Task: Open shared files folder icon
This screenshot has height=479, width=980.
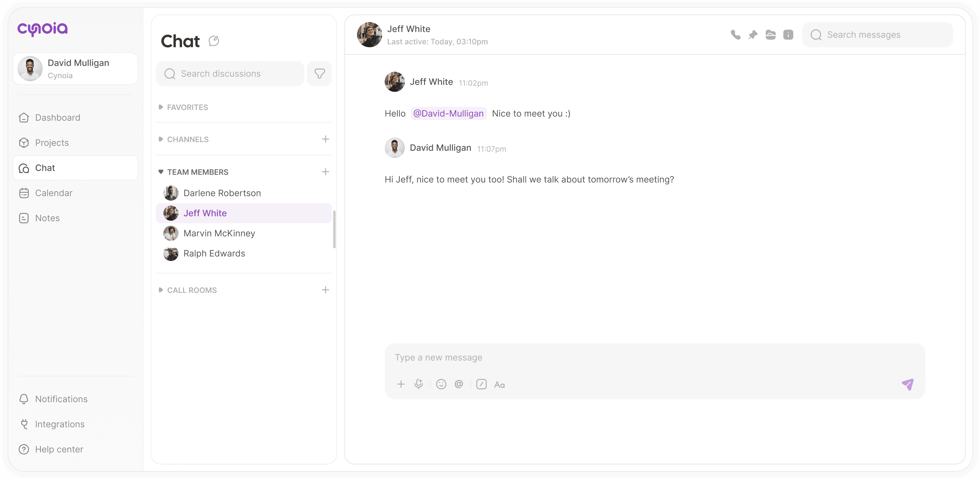Action: coord(770,35)
